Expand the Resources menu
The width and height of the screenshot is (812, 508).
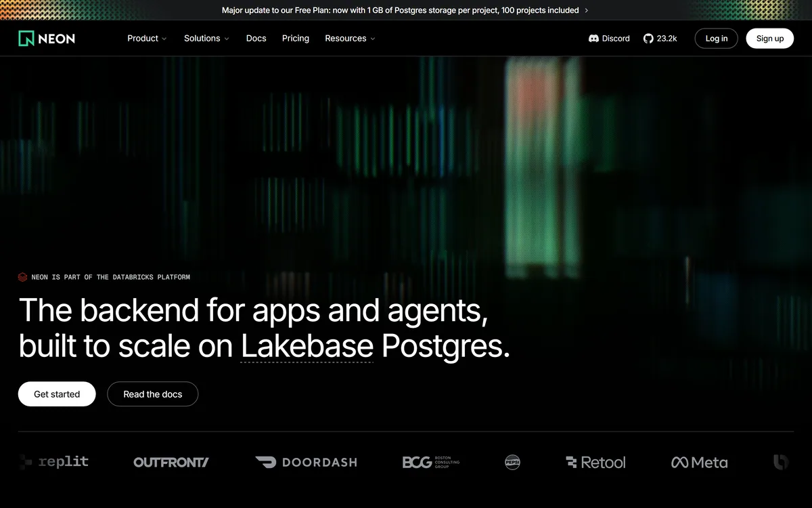click(x=350, y=39)
